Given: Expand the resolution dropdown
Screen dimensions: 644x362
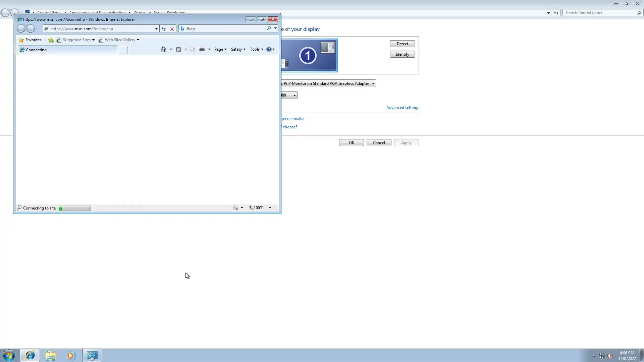Looking at the screenshot, I should click(x=294, y=95).
